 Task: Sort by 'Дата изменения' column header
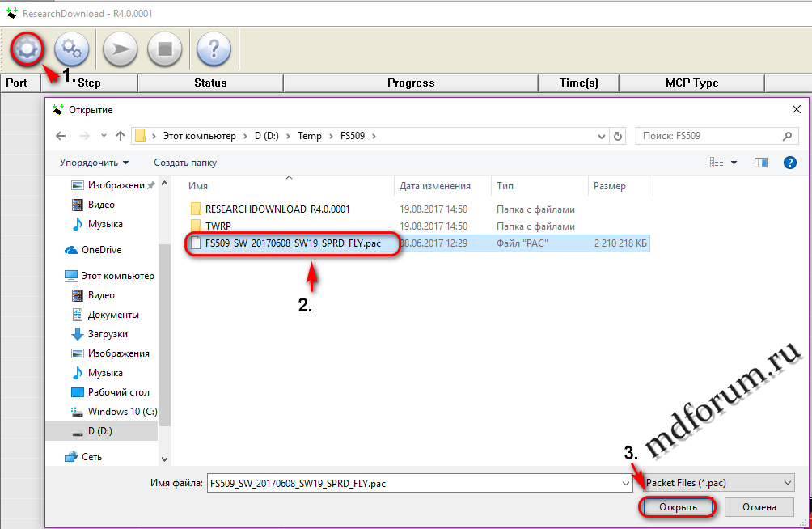442,186
